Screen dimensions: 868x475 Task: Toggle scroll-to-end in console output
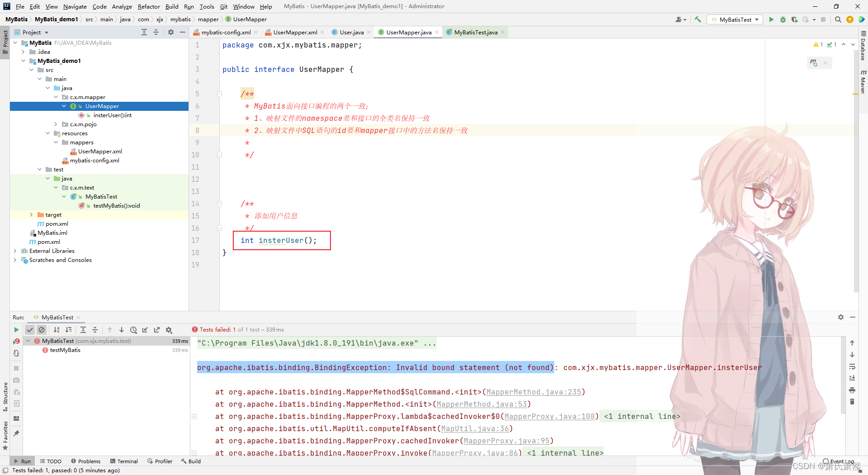[852, 378]
